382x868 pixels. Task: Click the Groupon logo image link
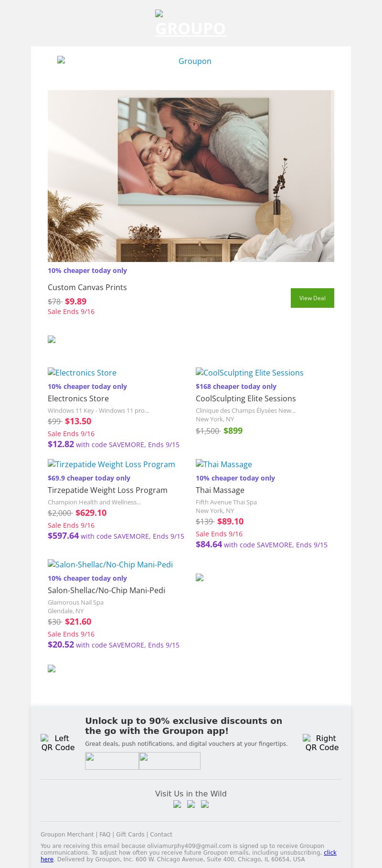[191, 61]
